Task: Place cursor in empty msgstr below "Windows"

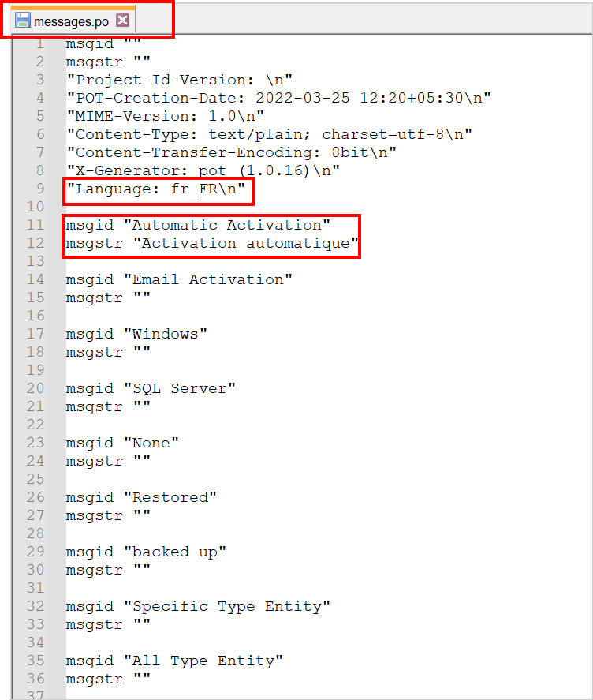Action: [143, 352]
